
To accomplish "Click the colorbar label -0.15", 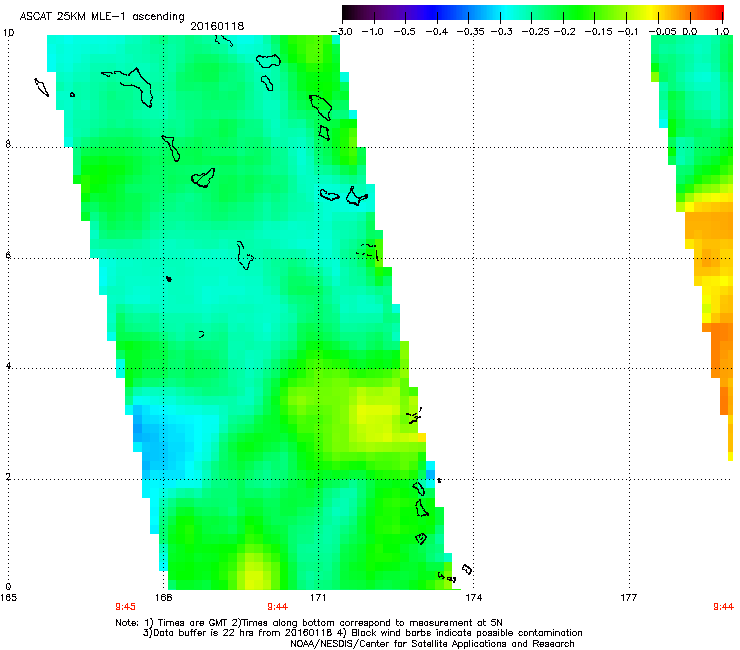I will click(598, 32).
